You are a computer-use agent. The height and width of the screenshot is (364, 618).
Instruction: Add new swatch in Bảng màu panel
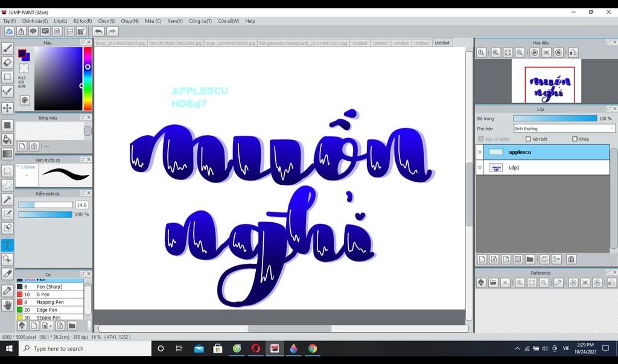tap(22, 146)
